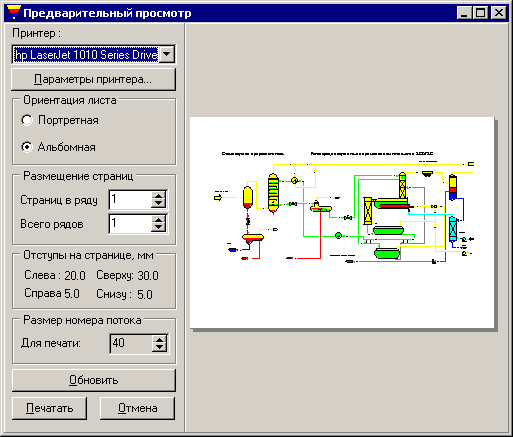The height and width of the screenshot is (437, 513).
Task: Click the Всего рядов value field
Action: pyautogui.click(x=130, y=223)
